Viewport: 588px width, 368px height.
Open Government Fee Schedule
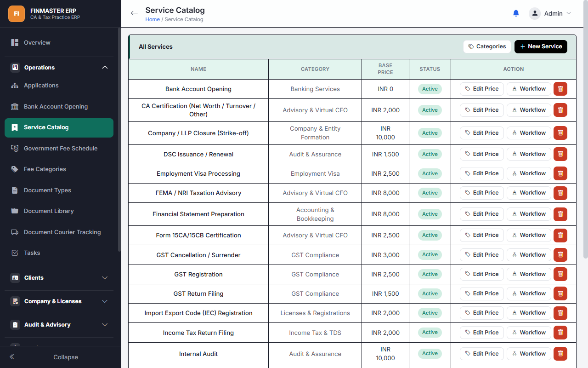[x=59, y=148]
